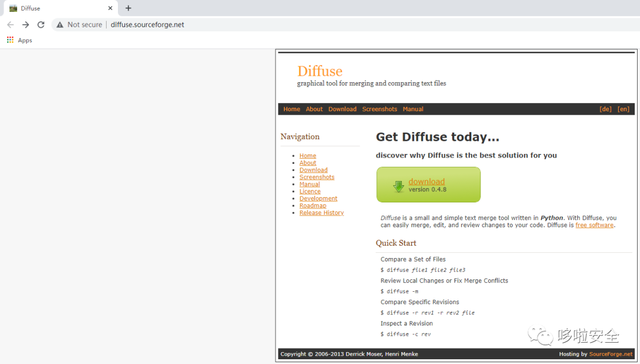Click the '$ diffuse -c rev' command
The height and width of the screenshot is (364, 640).
405,334
